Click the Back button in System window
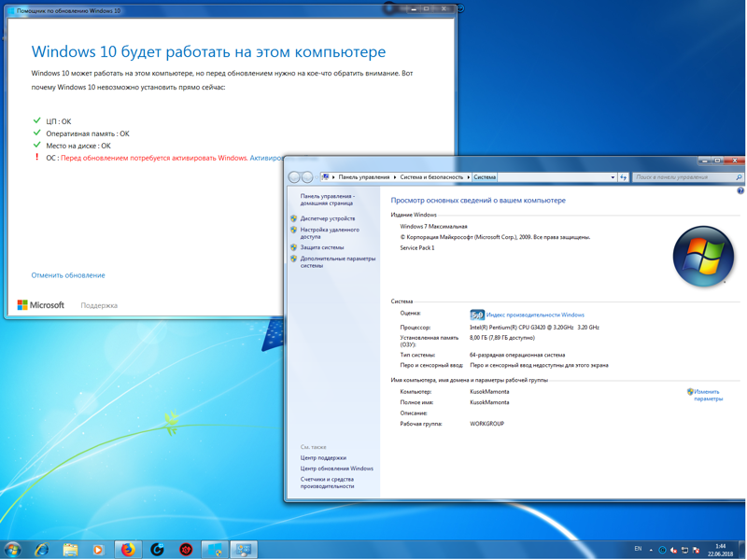 click(294, 177)
